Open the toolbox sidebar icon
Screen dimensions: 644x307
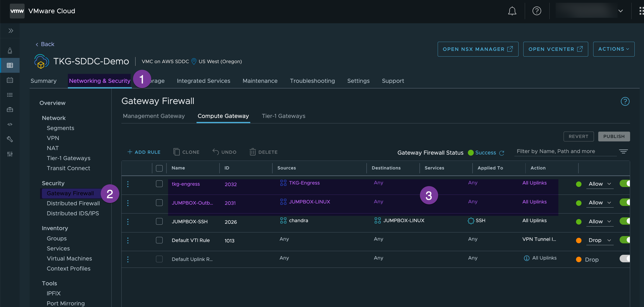[10, 110]
